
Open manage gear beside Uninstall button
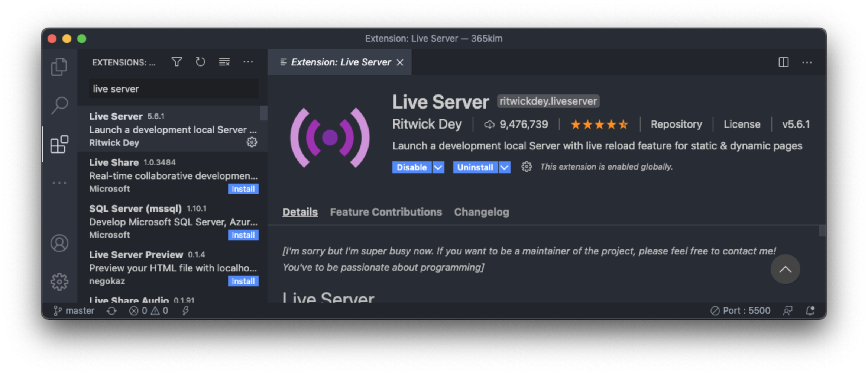tap(527, 167)
